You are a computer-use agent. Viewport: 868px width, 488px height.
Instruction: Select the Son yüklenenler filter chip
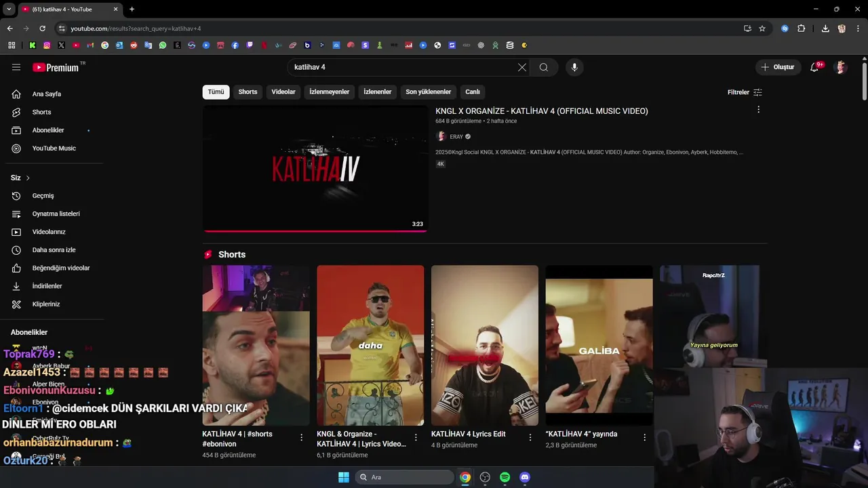click(429, 92)
